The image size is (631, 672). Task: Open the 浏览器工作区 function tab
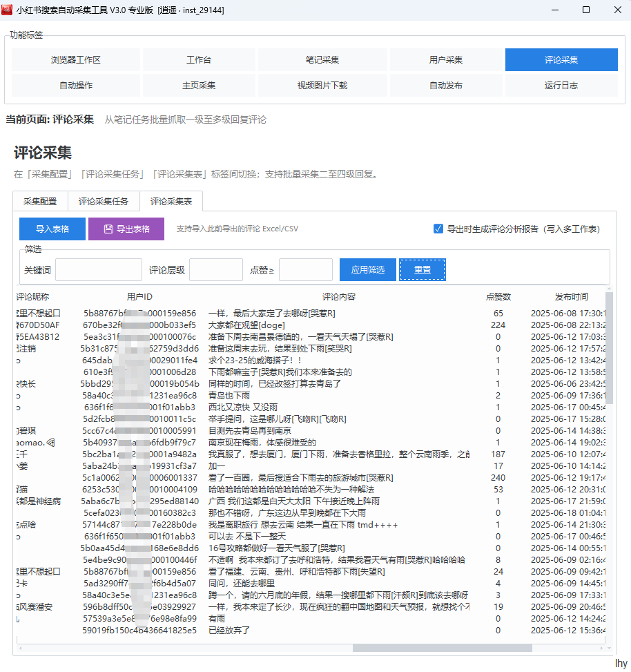[x=76, y=59]
